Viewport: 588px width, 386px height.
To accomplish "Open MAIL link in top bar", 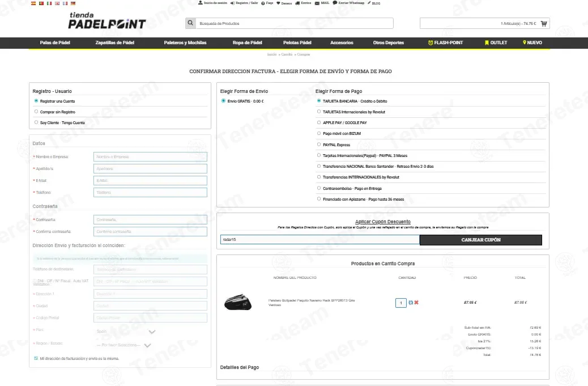I will [322, 3].
